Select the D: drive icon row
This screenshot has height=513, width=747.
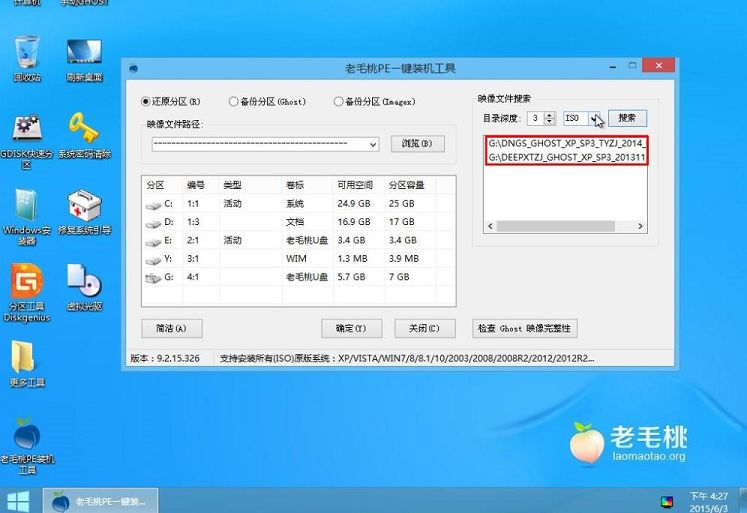click(x=300, y=222)
